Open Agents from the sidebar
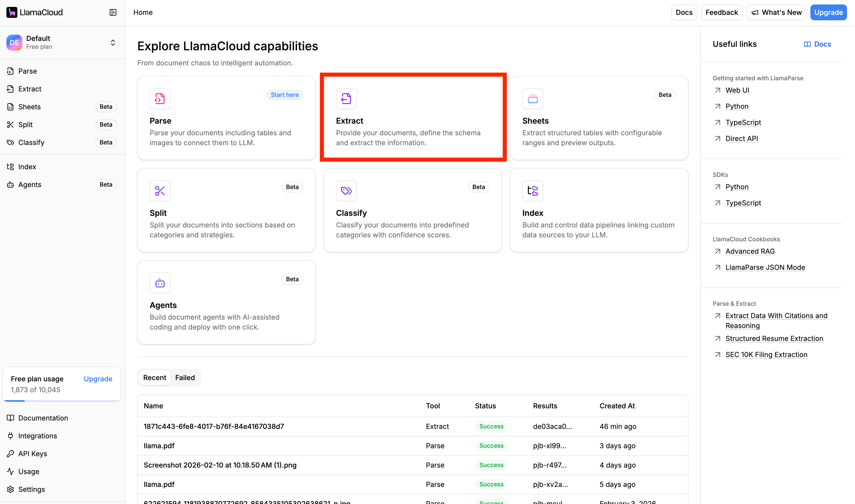Image resolution: width=855 pixels, height=504 pixels. (x=62, y=184)
